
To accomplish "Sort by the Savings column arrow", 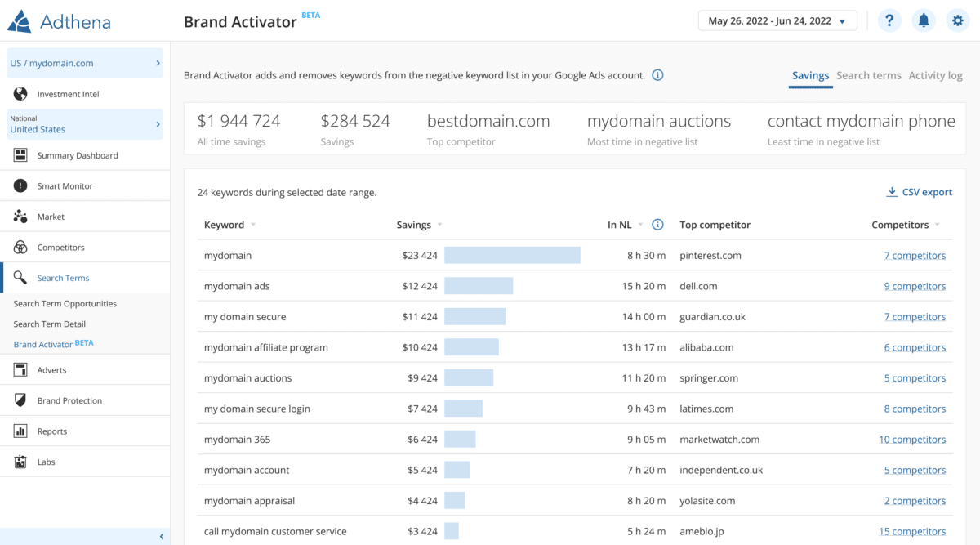I will click(439, 225).
